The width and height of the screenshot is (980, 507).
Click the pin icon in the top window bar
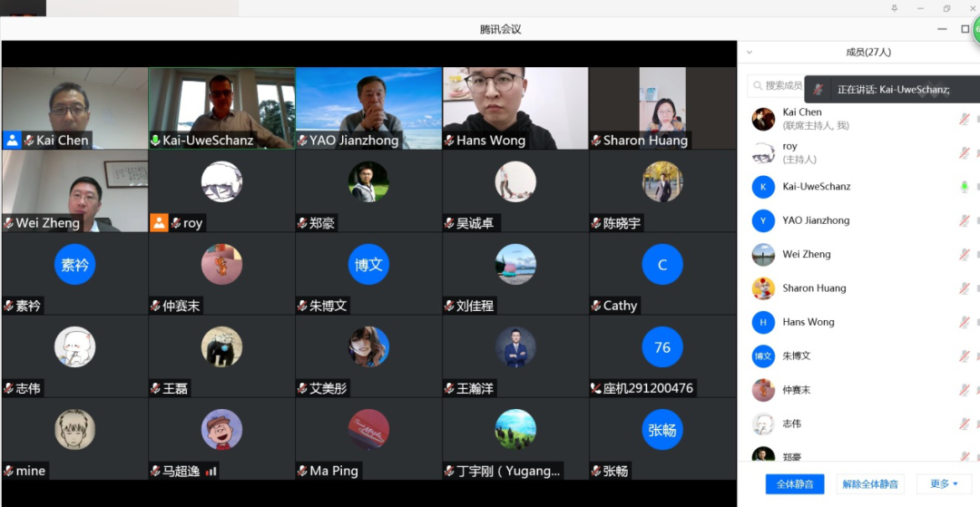coord(895,8)
